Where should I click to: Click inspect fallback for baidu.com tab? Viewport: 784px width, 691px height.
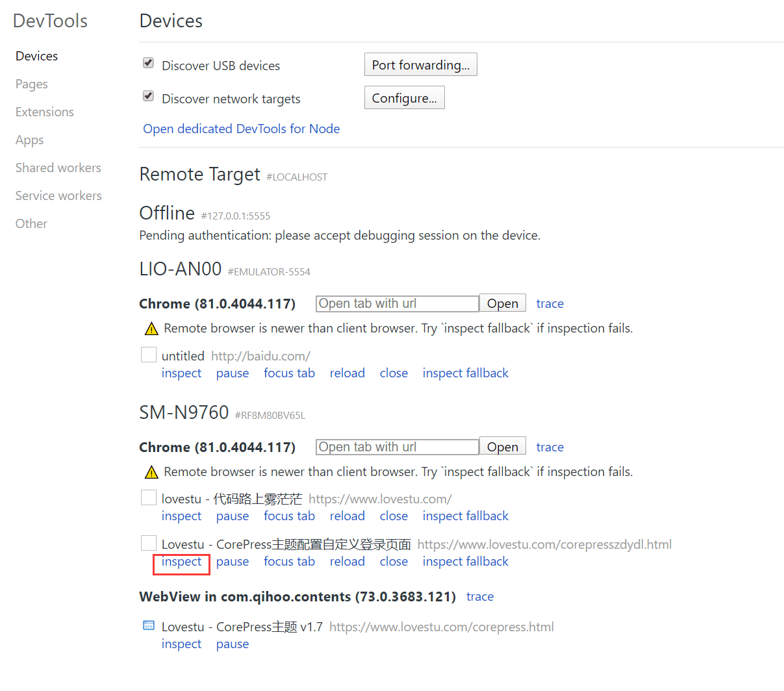tap(465, 373)
